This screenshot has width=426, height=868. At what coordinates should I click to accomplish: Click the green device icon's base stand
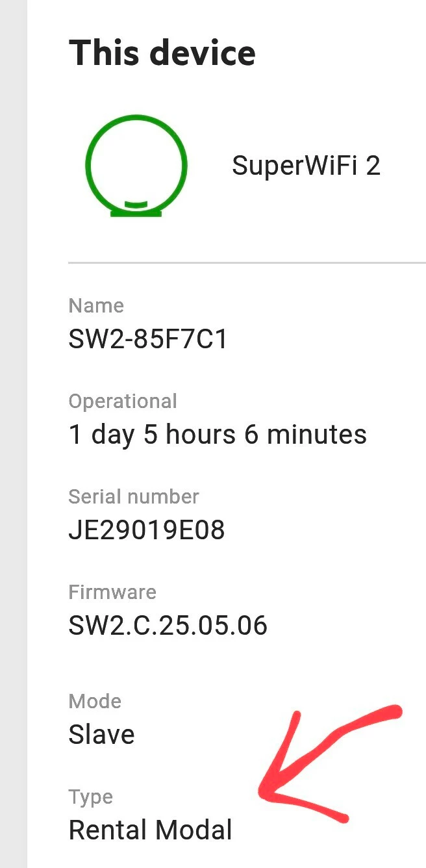tap(136, 212)
